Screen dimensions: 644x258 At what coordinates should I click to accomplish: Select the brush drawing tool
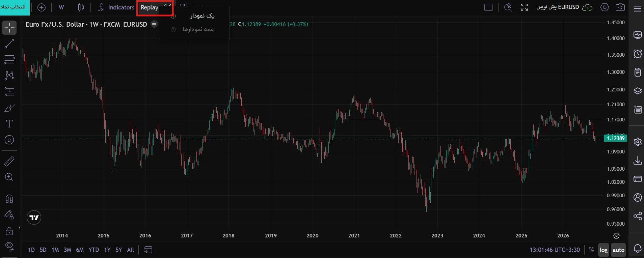[x=9, y=108]
